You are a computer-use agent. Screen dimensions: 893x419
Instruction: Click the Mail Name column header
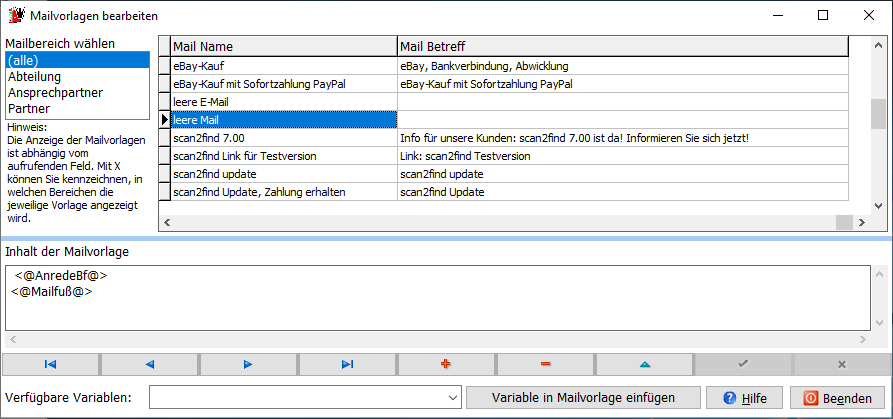pos(284,46)
